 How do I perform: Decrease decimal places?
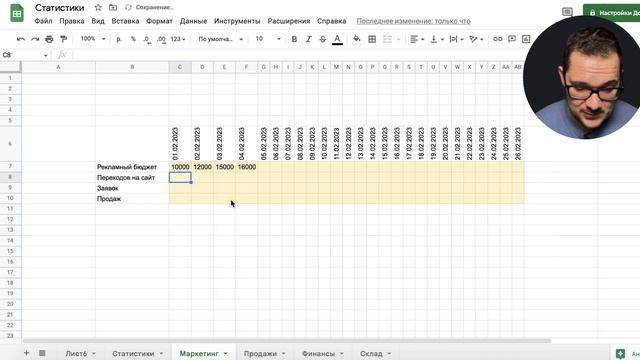(147, 39)
